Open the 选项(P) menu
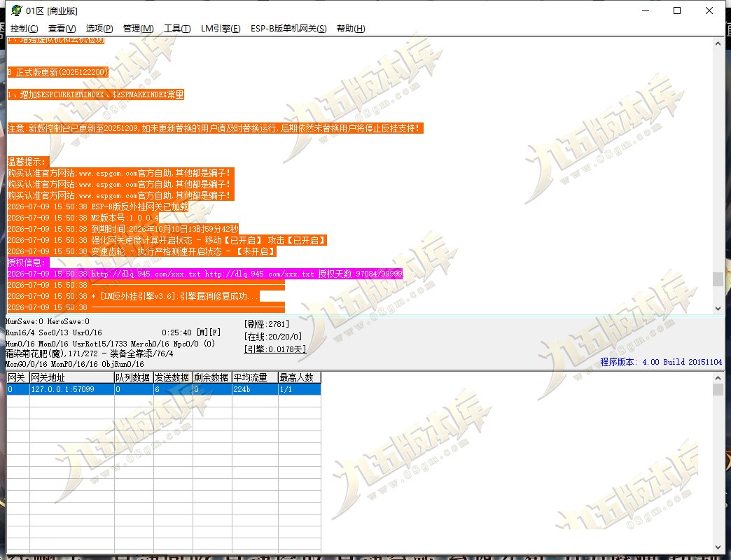The width and height of the screenshot is (731, 560). [99, 29]
